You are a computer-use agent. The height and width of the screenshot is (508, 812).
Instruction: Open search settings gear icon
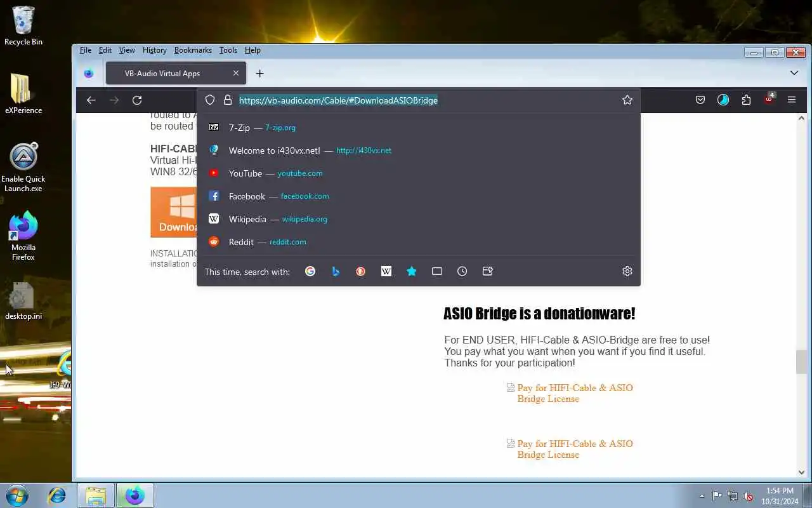click(627, 271)
